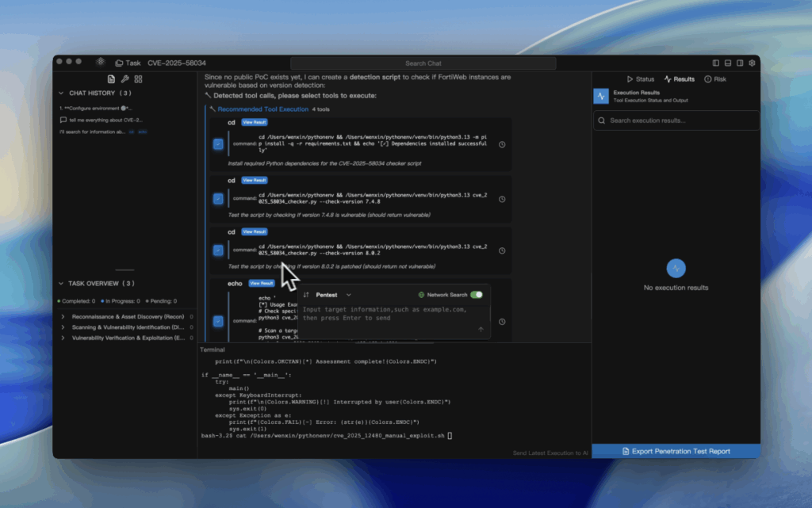Click clock icon beside pip install command
Screen dimensions: 812x508
tap(502, 144)
